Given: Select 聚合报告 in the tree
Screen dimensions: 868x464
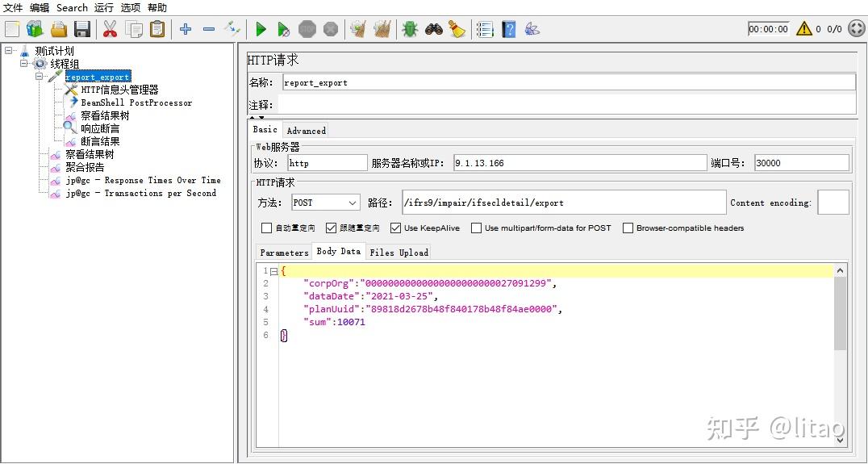Looking at the screenshot, I should click(85, 167).
